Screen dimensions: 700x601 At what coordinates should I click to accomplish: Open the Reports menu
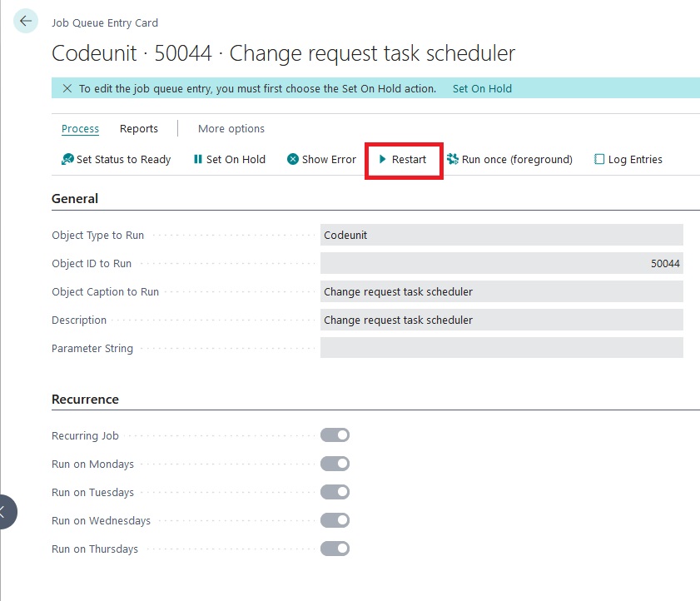click(x=139, y=128)
